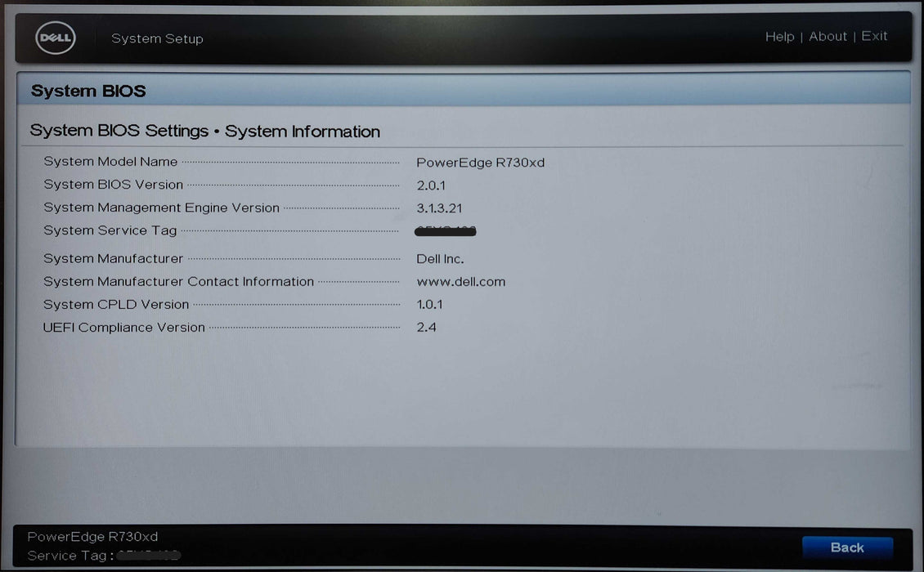Select System Manufacturer Contact Information label
The height and width of the screenshot is (572, 924).
point(178,282)
